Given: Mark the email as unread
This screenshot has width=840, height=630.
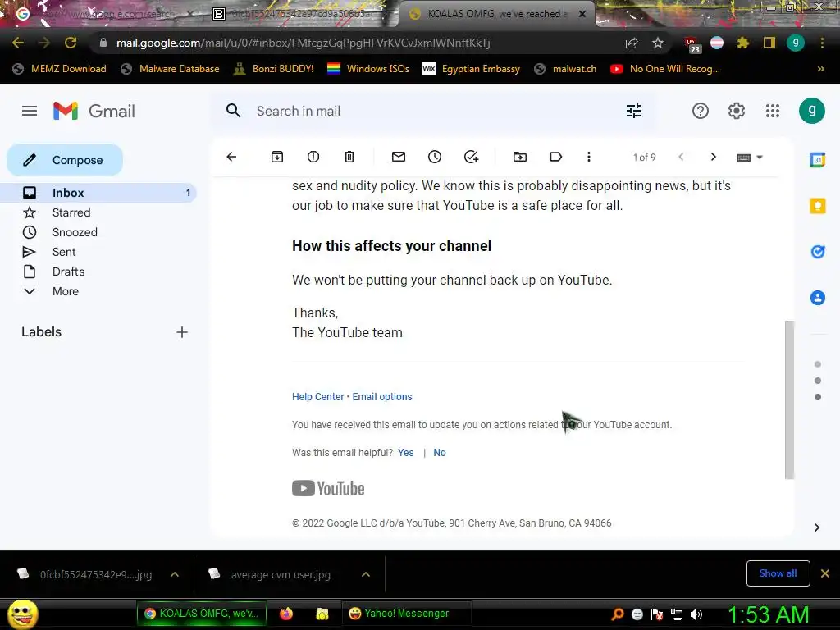Looking at the screenshot, I should coord(399,157).
